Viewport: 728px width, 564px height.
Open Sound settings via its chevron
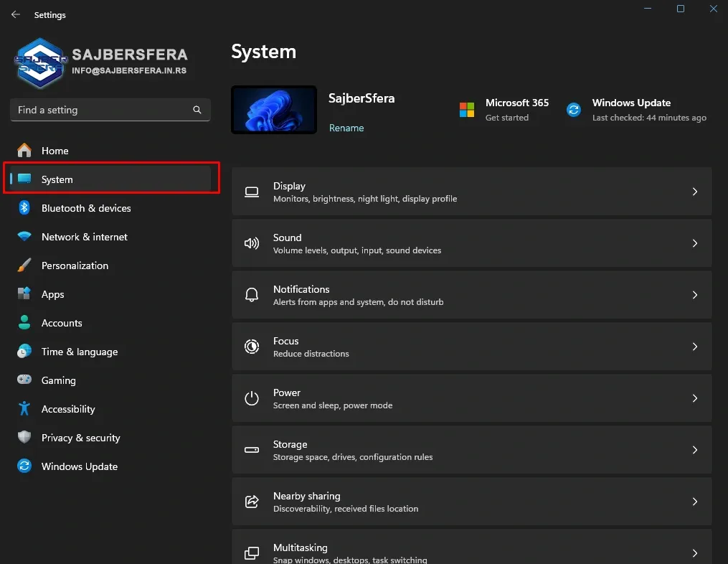694,243
